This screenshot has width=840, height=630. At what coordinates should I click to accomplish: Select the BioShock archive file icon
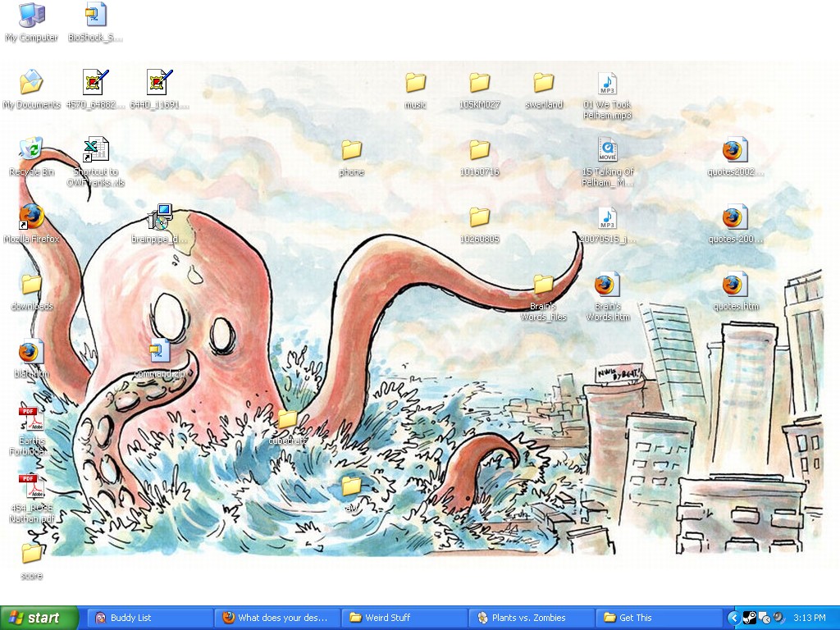(95, 16)
